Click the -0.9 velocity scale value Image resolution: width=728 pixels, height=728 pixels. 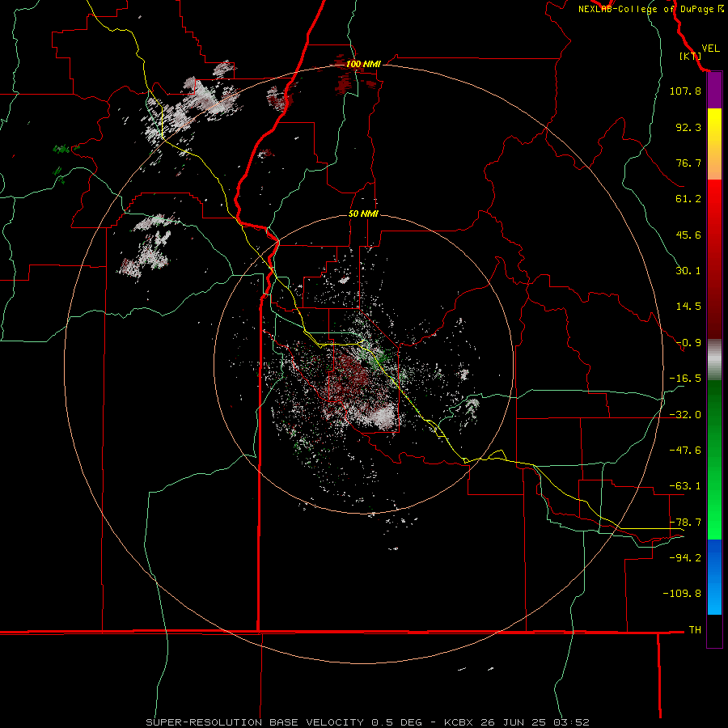688,343
